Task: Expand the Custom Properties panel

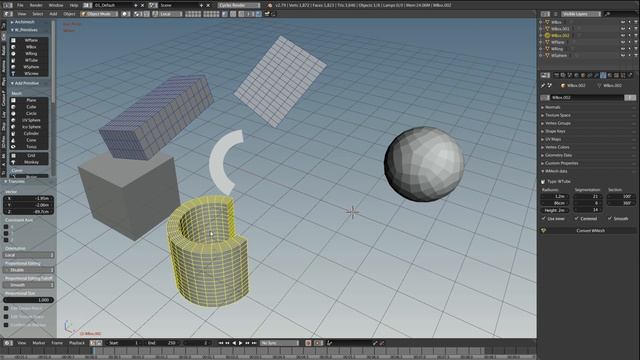Action: pyautogui.click(x=562, y=163)
